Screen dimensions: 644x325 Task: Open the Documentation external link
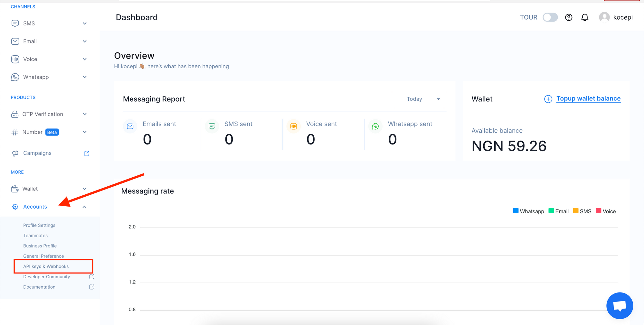(x=39, y=287)
